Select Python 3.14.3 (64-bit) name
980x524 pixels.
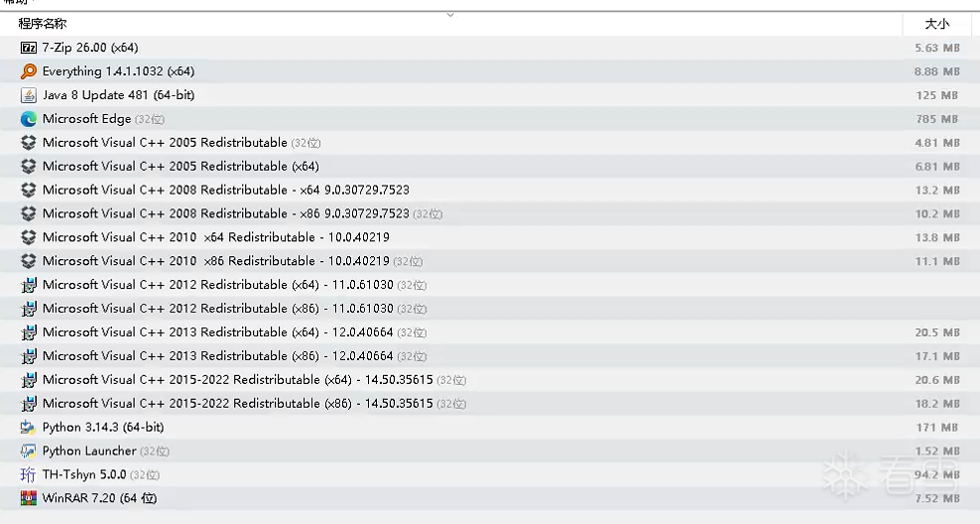pyautogui.click(x=103, y=427)
